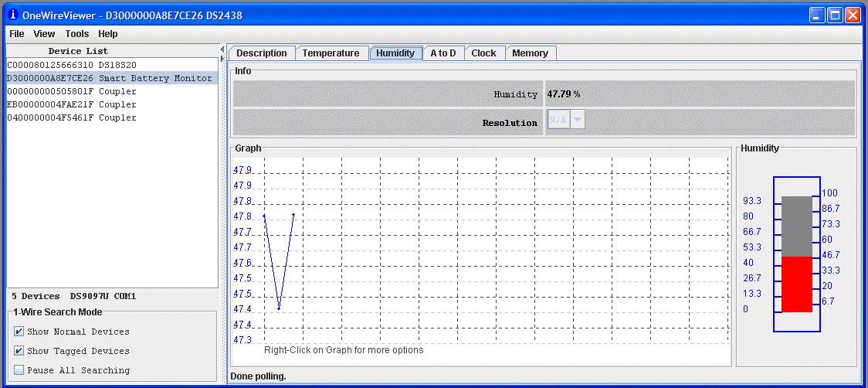Open the Memory tab
The image size is (868, 388).
coord(530,53)
